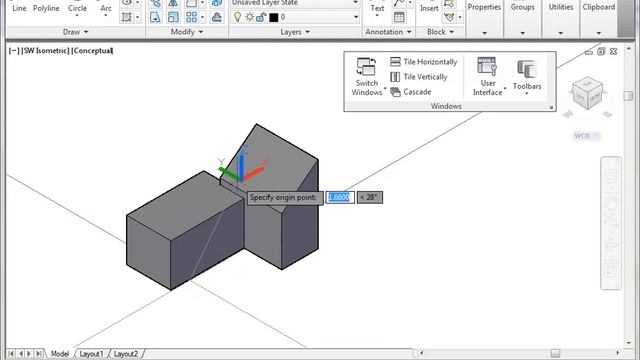The height and width of the screenshot is (360, 640).
Task: Click the last layout tab arrow
Action: click(x=39, y=353)
